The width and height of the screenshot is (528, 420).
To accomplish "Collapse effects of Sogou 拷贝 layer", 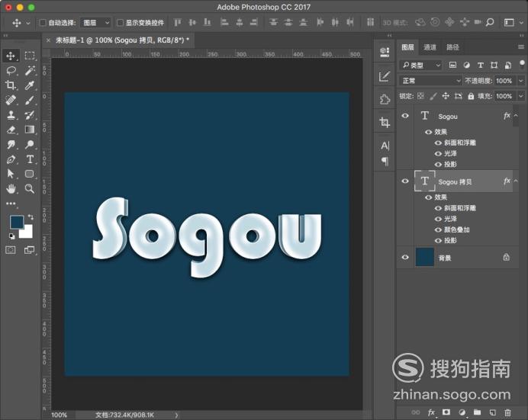I will [x=516, y=181].
